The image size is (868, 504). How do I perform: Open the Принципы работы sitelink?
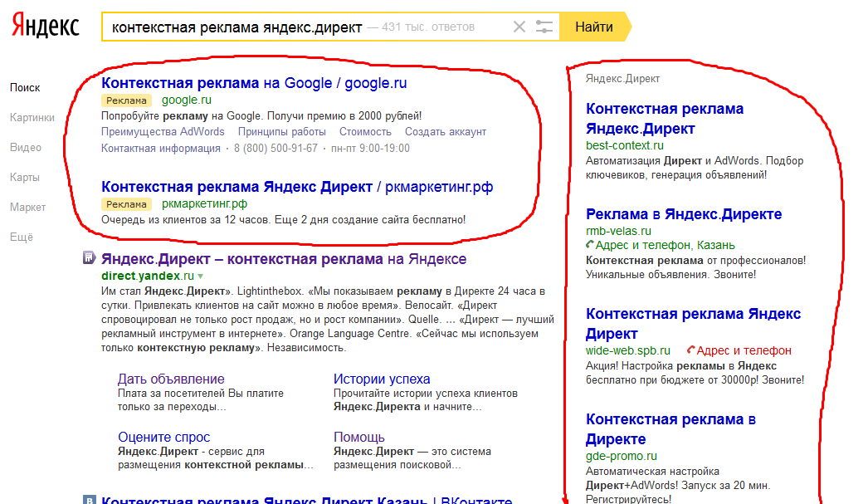coord(282,132)
